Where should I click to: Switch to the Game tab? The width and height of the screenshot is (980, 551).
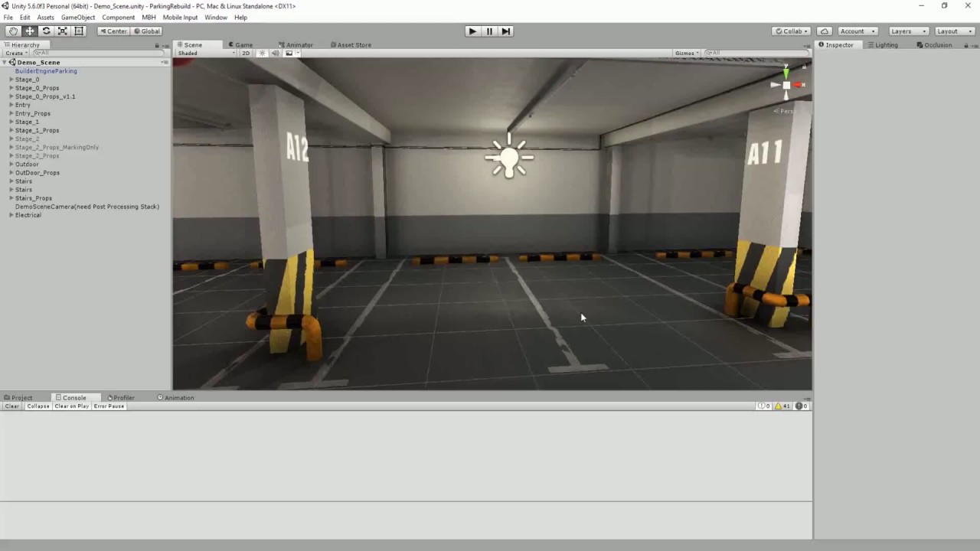(x=240, y=45)
